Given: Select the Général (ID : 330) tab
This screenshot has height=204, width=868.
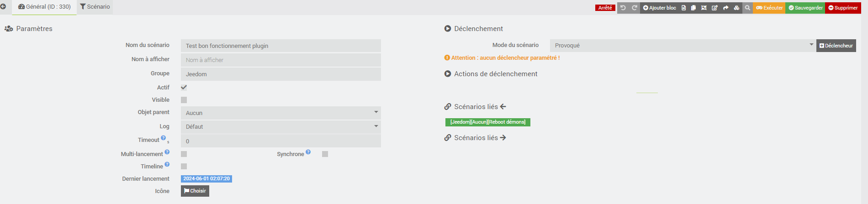Looking at the screenshot, I should pyautogui.click(x=44, y=7).
